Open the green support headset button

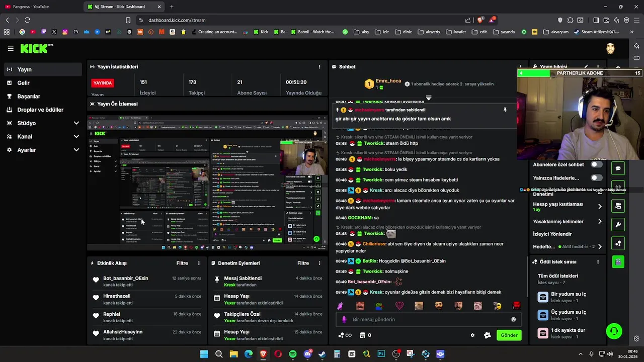click(x=614, y=331)
